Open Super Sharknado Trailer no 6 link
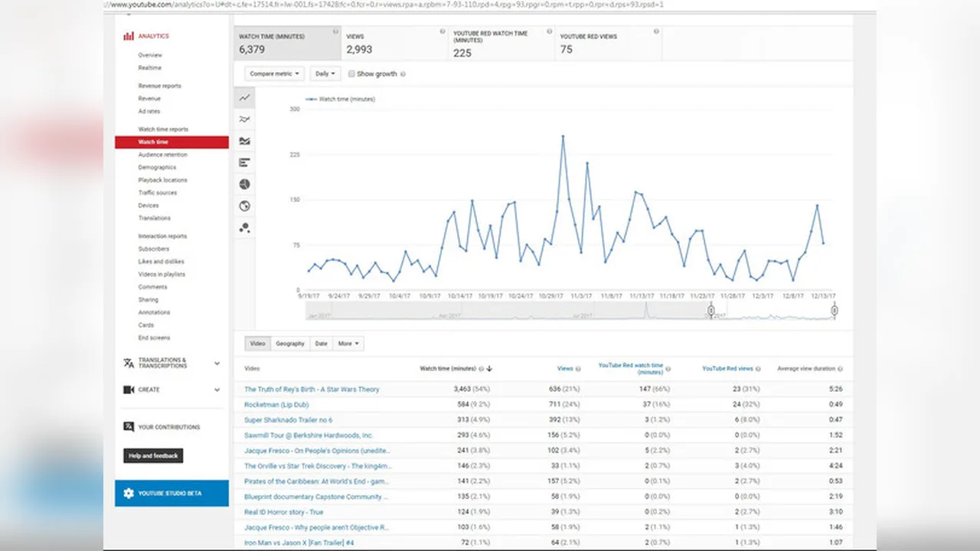 (x=289, y=420)
